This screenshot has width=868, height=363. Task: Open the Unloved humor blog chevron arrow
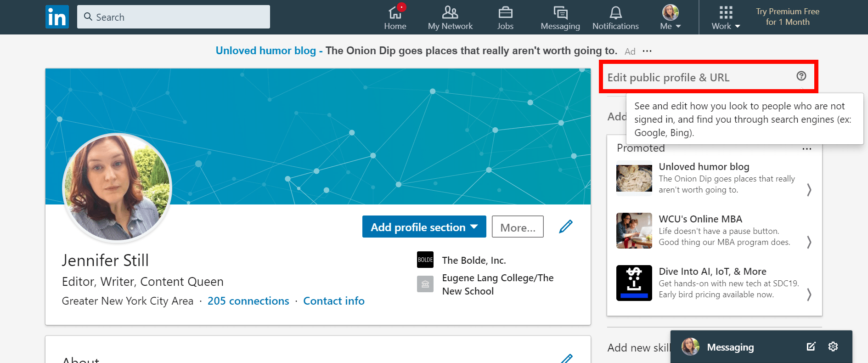pos(809,189)
